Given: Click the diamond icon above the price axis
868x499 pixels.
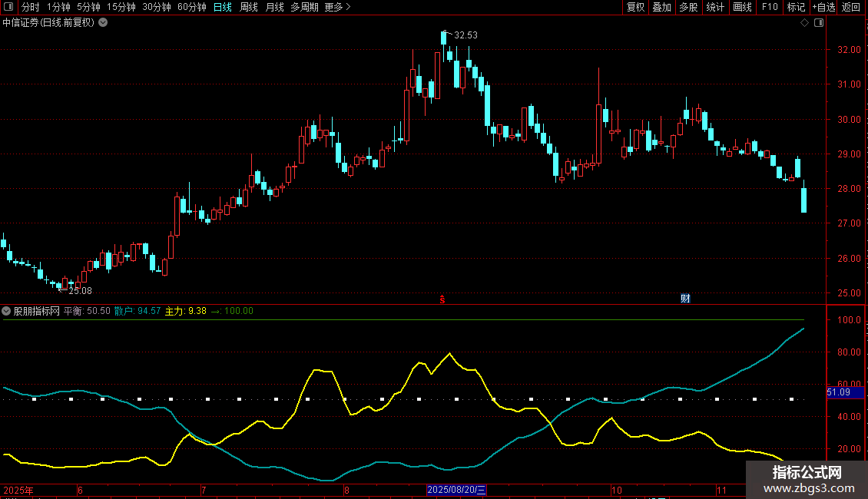Looking at the screenshot, I should [x=805, y=23].
